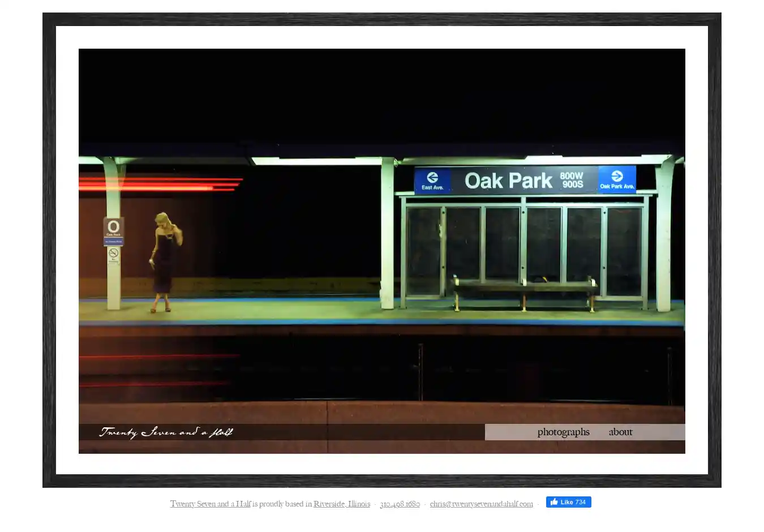Click the chris@twentysevenandahalf.com email link
Viewport: 764px width, 532px height.
481,504
